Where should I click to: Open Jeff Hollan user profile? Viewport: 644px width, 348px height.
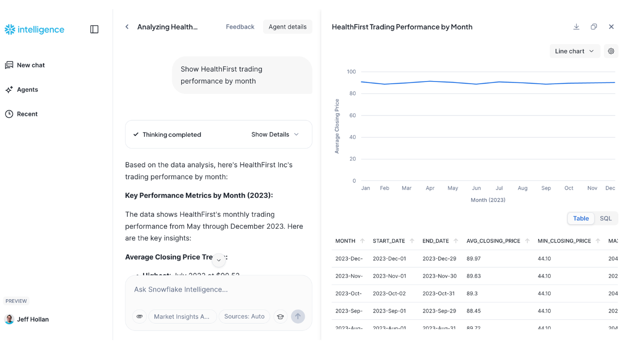click(x=27, y=319)
